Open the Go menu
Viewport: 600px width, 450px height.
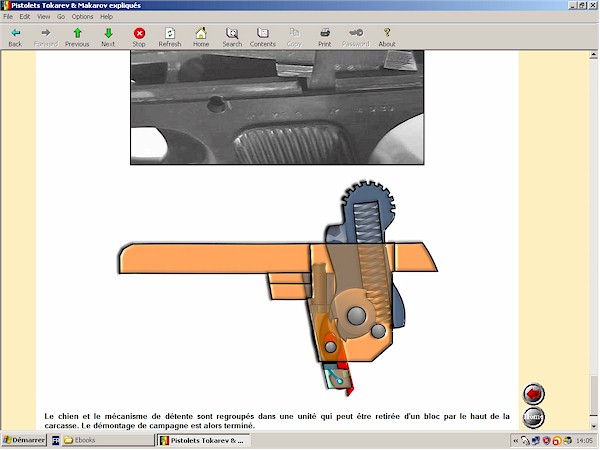click(61, 16)
